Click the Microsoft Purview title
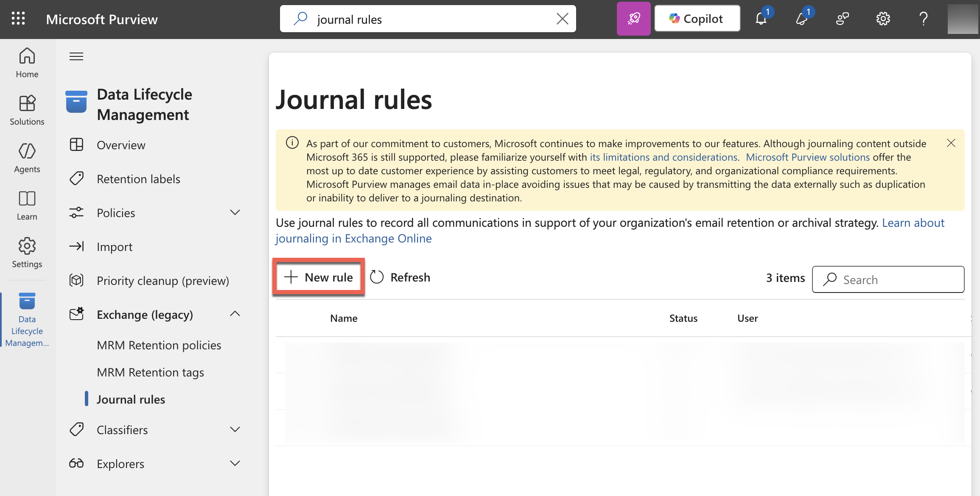 tap(102, 19)
